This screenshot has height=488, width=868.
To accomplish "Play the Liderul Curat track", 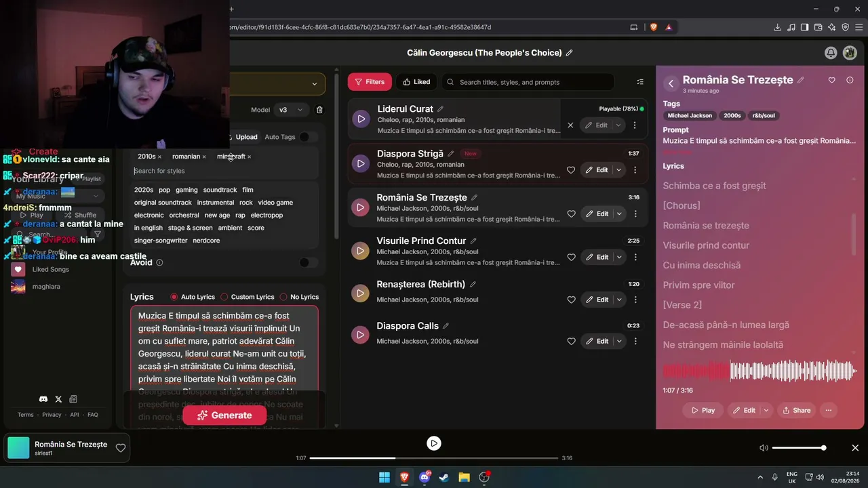I will 361,119.
